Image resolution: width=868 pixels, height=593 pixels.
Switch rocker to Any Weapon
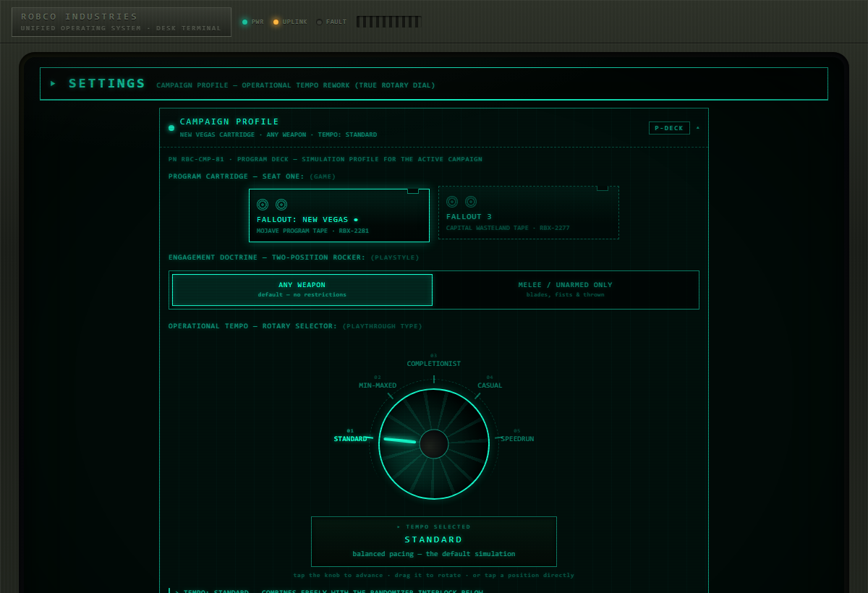(x=302, y=290)
